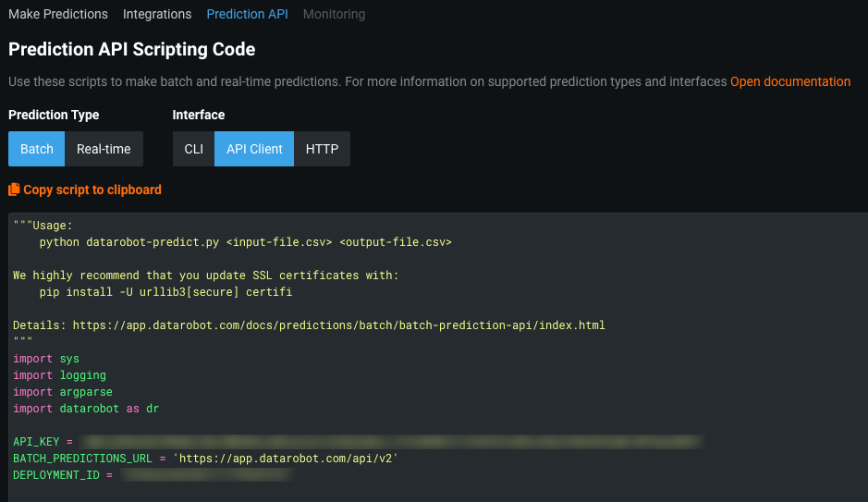Click the blurred DEPLOYMENT_ID value
This screenshot has height=502, width=868.
(205, 475)
